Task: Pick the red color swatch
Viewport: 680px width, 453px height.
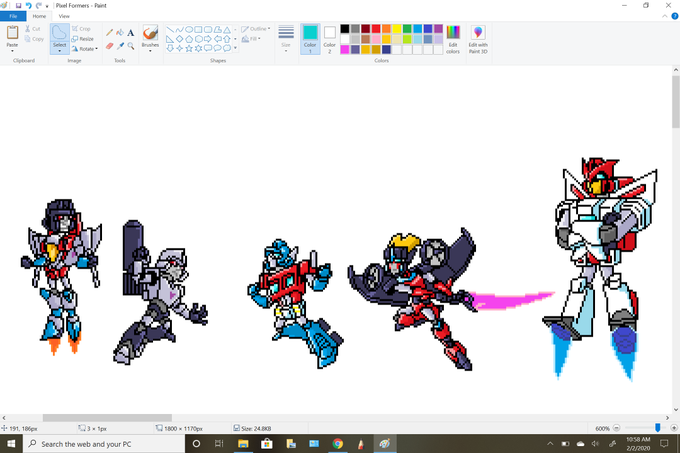Action: [x=376, y=29]
